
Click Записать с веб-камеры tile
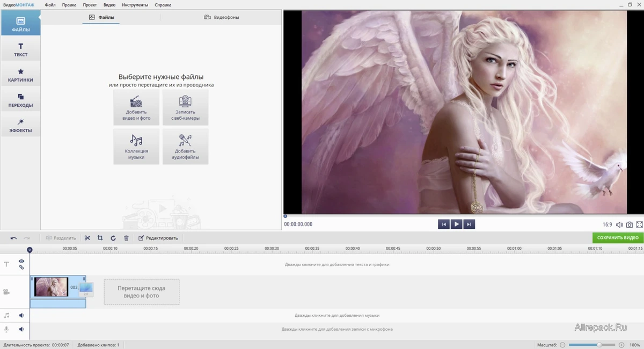[x=186, y=107]
